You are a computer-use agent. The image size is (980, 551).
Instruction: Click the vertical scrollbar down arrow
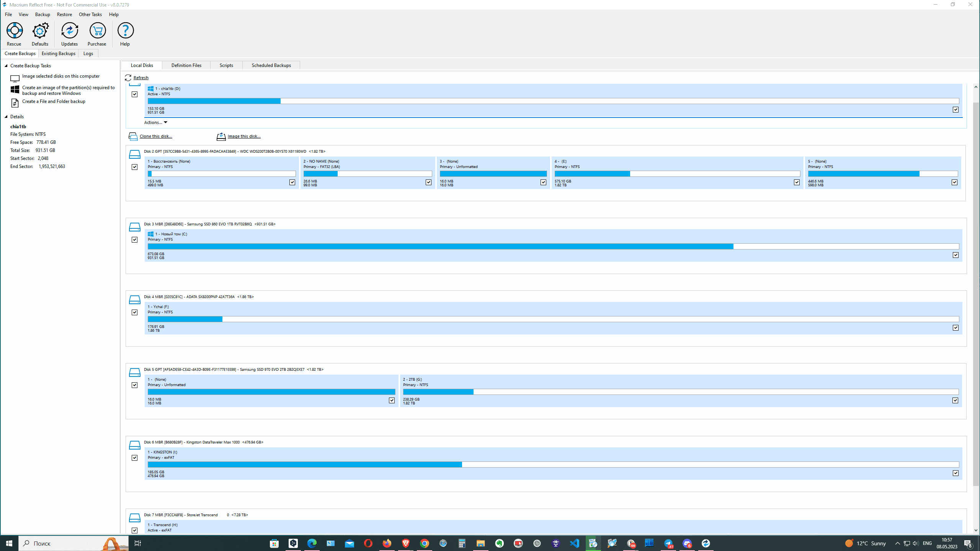pos(976,530)
